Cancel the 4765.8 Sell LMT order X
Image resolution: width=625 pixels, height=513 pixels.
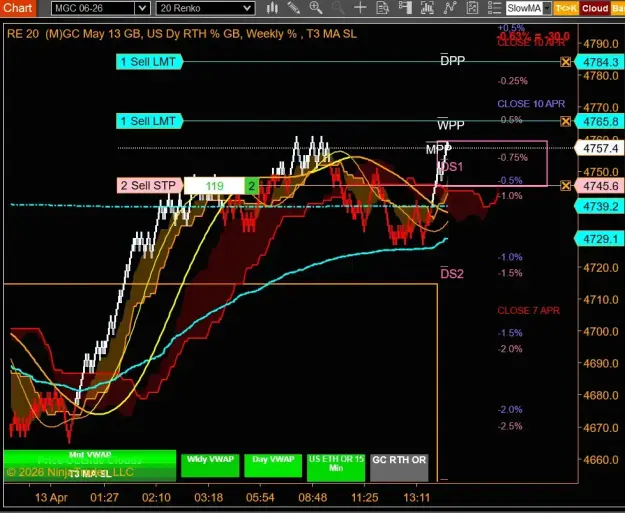[x=565, y=121]
